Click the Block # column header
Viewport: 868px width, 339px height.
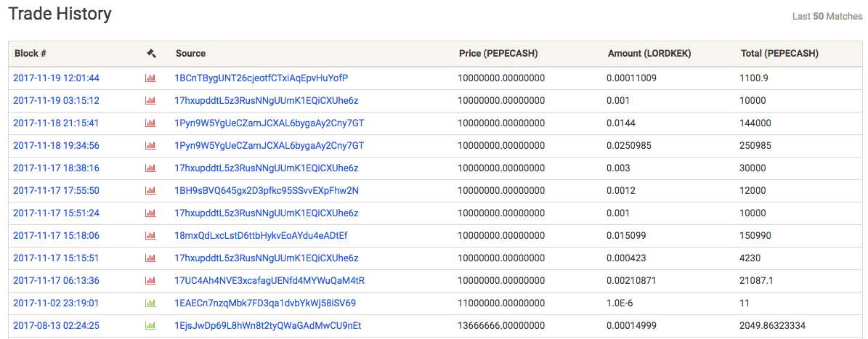pyautogui.click(x=30, y=54)
